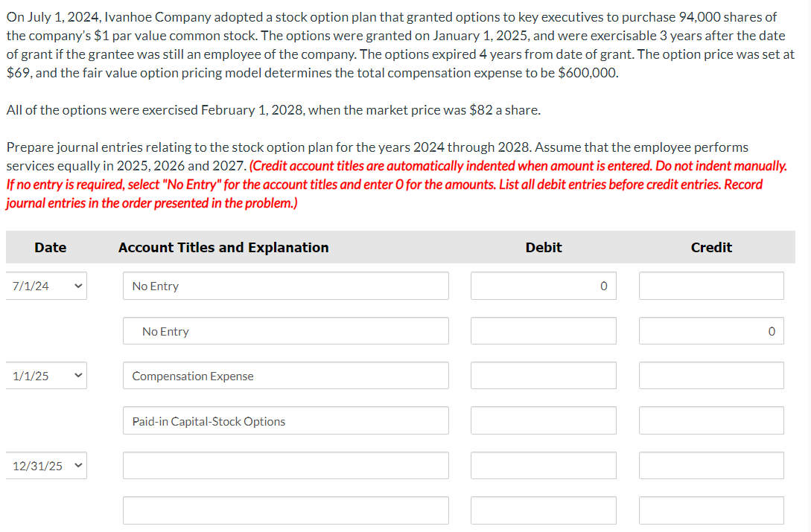Viewport: 811px width, 532px height.
Task: Open the 1/1/25 date dropdown
Action: tap(46, 375)
